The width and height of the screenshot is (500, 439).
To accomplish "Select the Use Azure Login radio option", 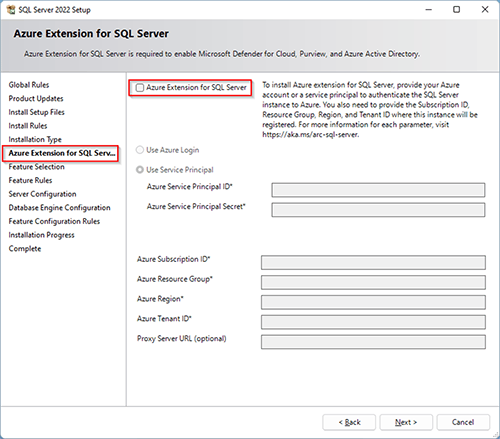I will coord(140,150).
